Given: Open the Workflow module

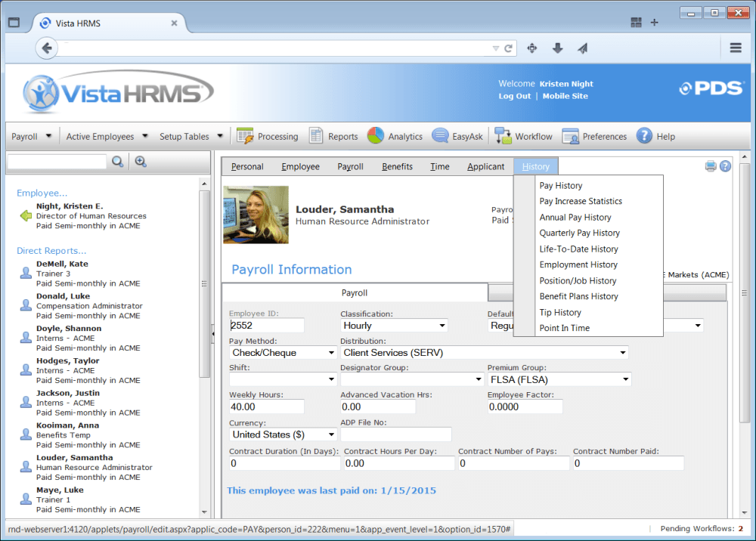Looking at the screenshot, I should pyautogui.click(x=531, y=136).
